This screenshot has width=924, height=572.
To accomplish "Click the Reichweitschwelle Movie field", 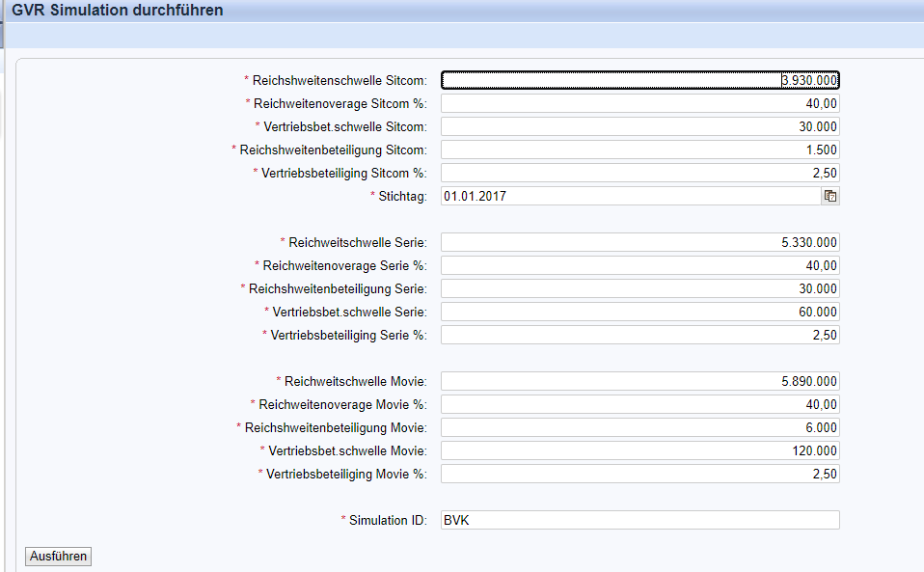I will 640,381.
